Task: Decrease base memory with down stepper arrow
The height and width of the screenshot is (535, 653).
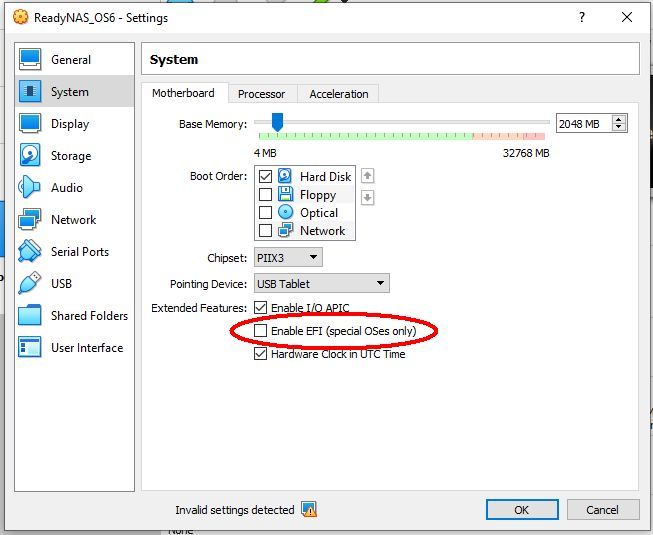Action: click(619, 127)
